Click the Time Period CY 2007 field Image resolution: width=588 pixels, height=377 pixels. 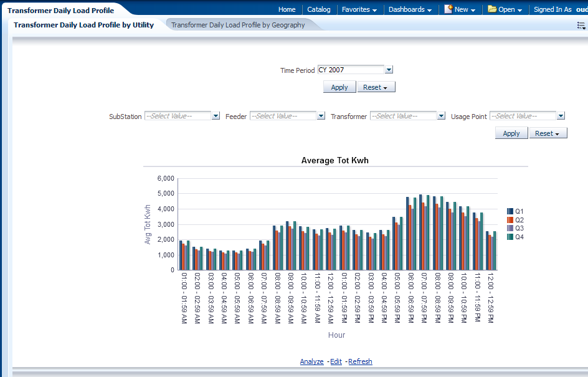coord(351,70)
